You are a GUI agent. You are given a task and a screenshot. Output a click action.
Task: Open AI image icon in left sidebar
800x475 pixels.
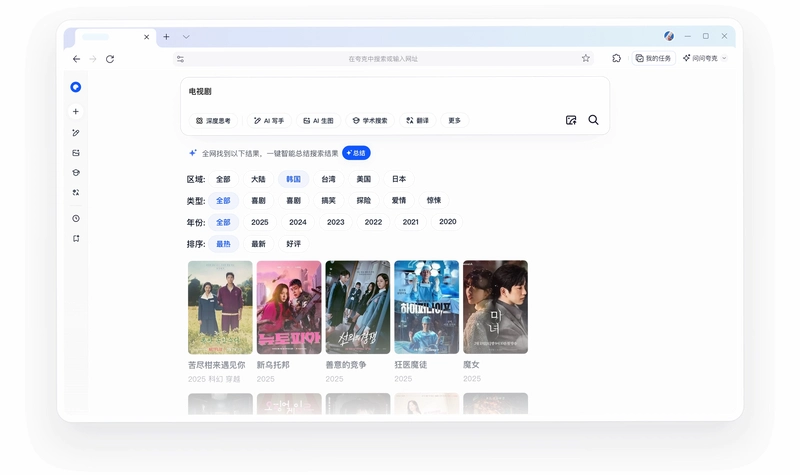(x=76, y=153)
